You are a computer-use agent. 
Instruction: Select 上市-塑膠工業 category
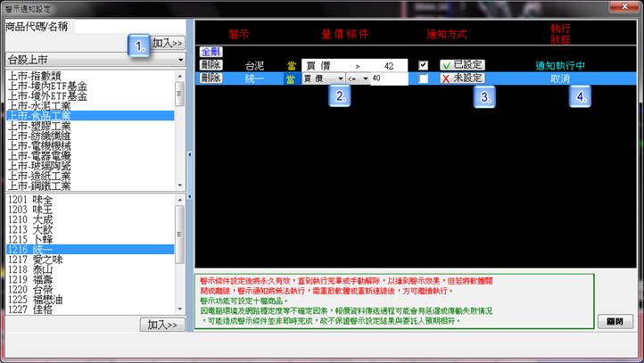(47, 126)
